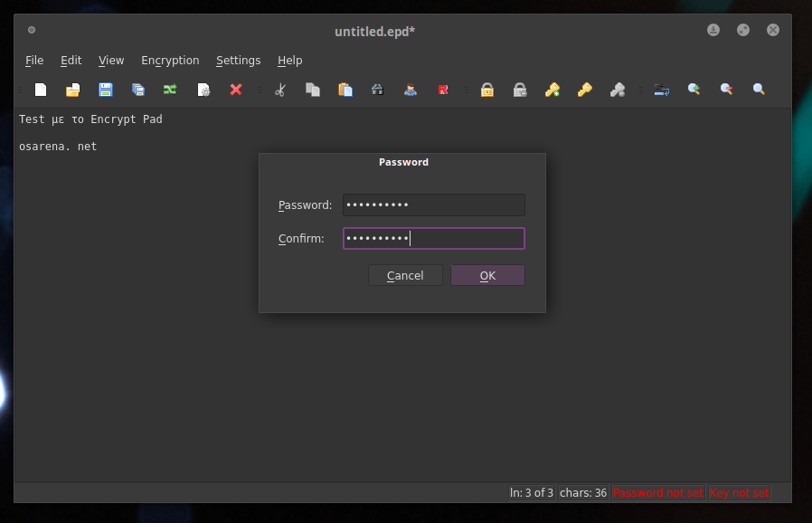Open the File menu
Screen dimensions: 812x523
tap(34, 60)
